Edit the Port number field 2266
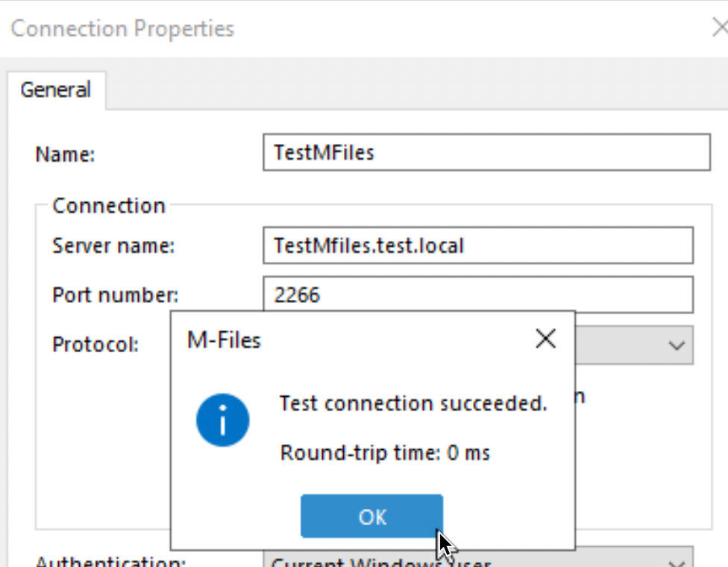 coord(478,295)
